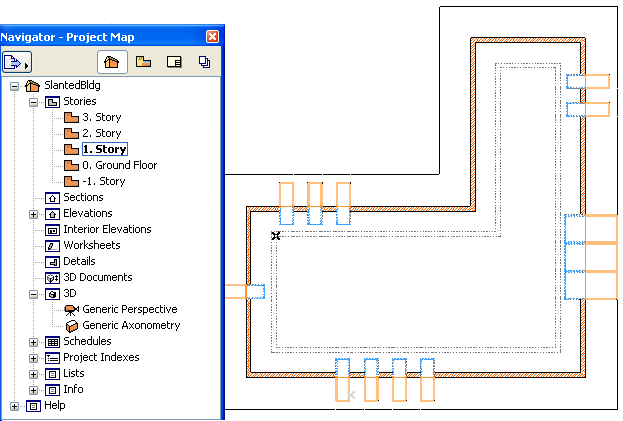This screenshot has height=421, width=623.
Task: Click the black X origin marker in plan
Action: pyautogui.click(x=276, y=236)
